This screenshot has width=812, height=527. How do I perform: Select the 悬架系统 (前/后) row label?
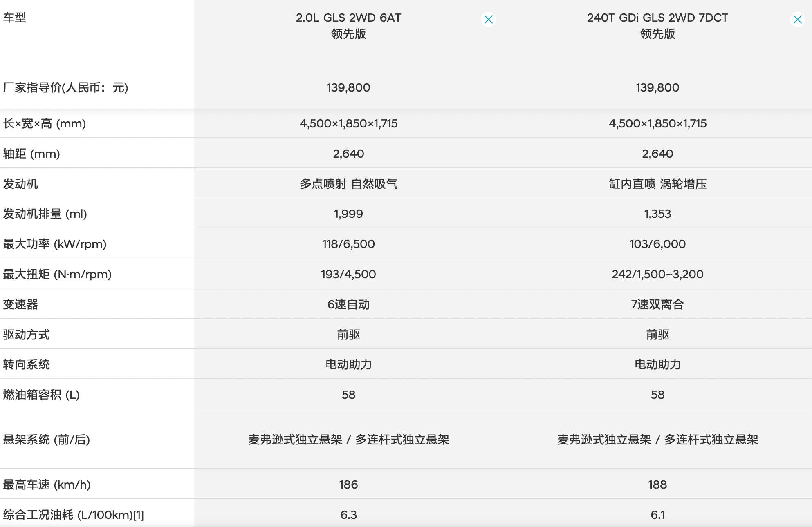point(47,440)
